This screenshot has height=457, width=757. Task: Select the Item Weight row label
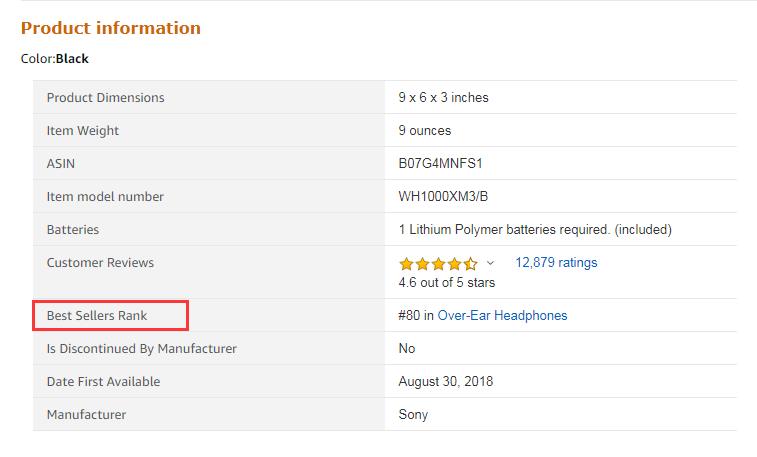(83, 130)
